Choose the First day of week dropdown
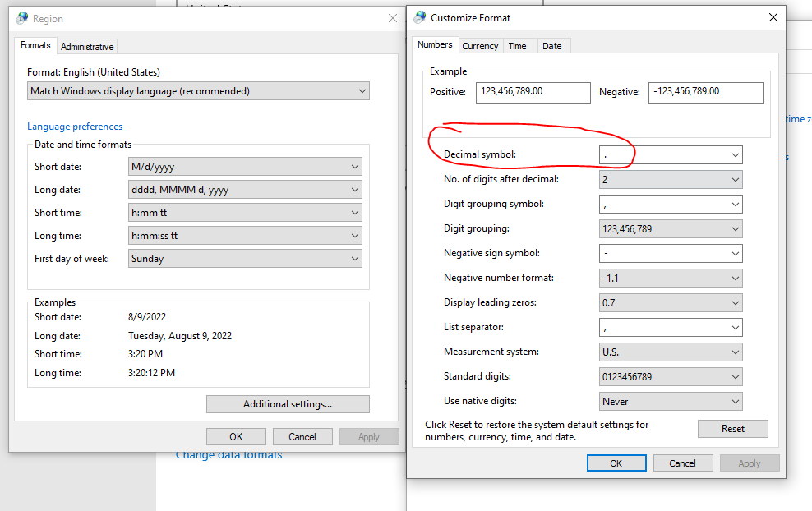This screenshot has width=812, height=511. coord(245,258)
